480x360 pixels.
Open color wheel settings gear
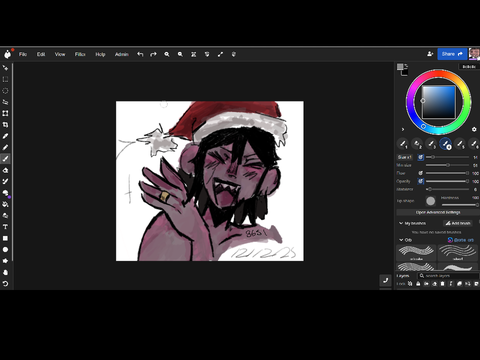[474, 129]
